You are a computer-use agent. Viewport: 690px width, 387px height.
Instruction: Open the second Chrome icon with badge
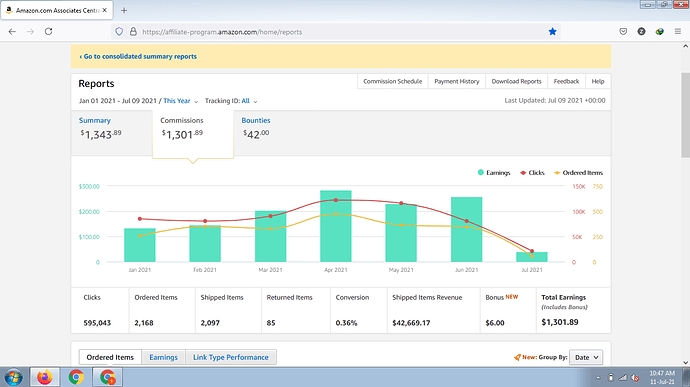pos(108,377)
